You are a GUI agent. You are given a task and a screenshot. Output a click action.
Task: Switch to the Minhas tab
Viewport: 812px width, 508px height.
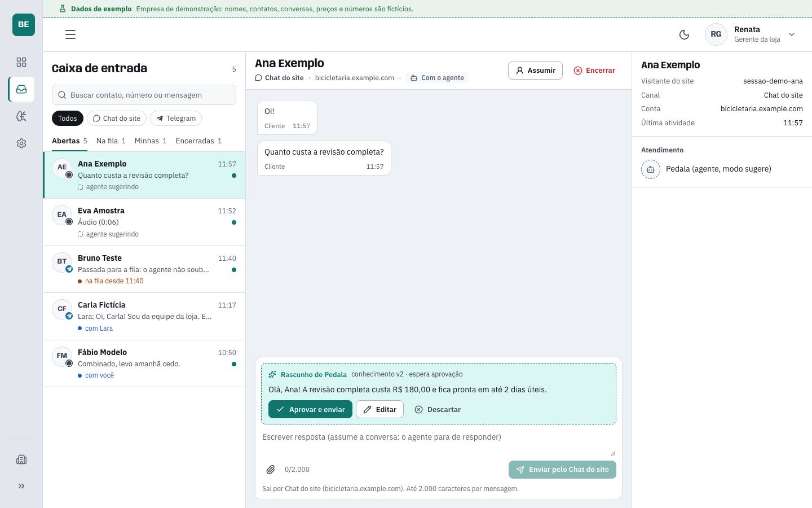(x=151, y=141)
